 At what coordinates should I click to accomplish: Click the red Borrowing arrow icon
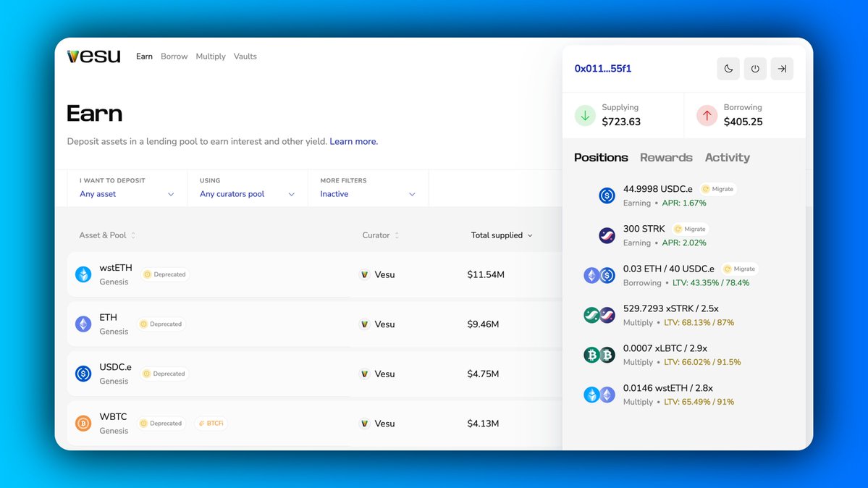pyautogui.click(x=707, y=115)
